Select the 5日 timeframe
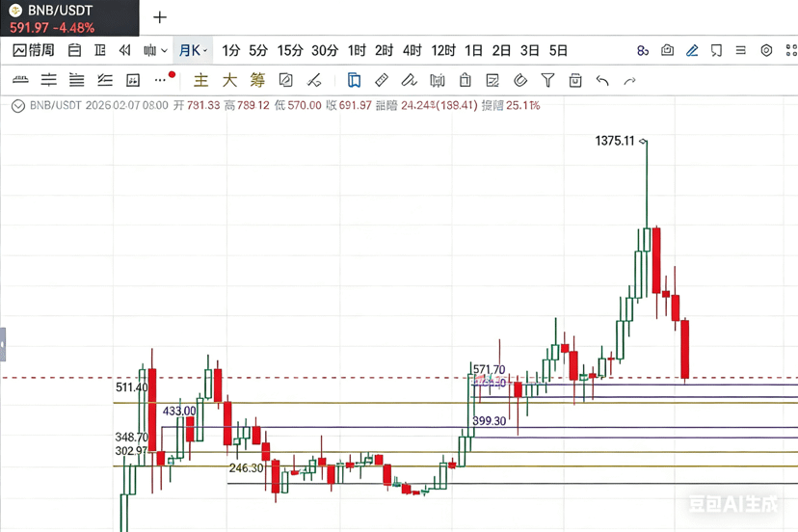This screenshot has height=532, width=798. [x=558, y=50]
